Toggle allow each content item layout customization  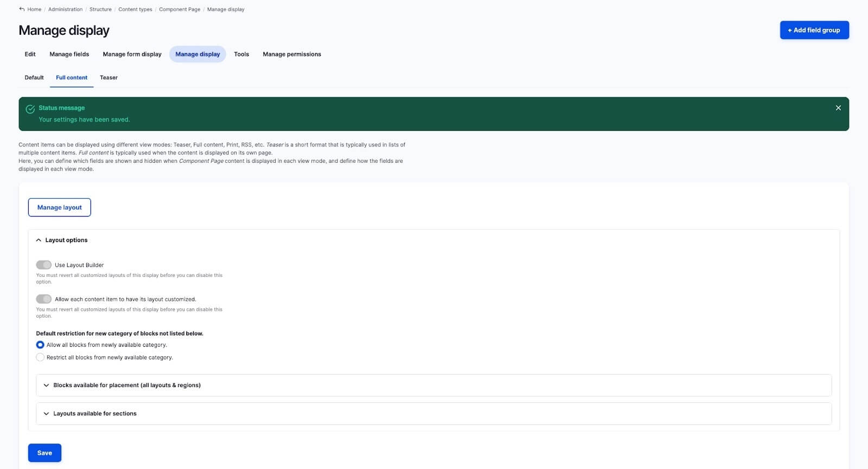[x=44, y=299]
